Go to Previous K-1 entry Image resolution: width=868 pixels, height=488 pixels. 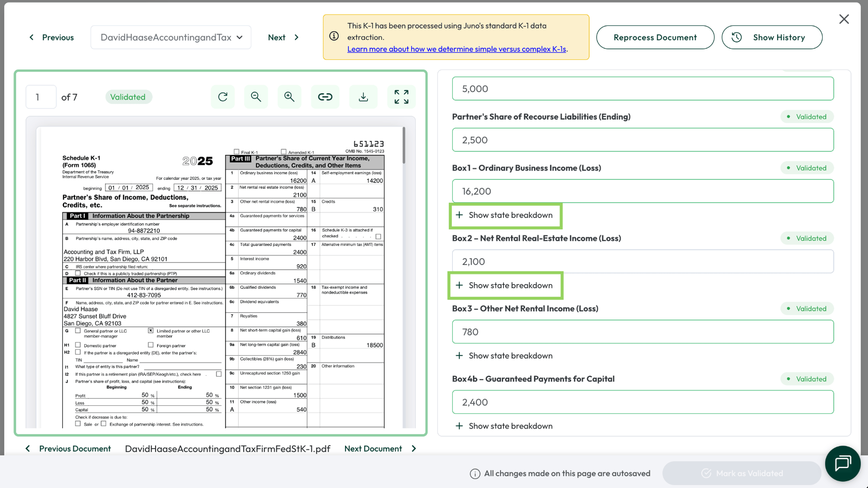tap(51, 37)
